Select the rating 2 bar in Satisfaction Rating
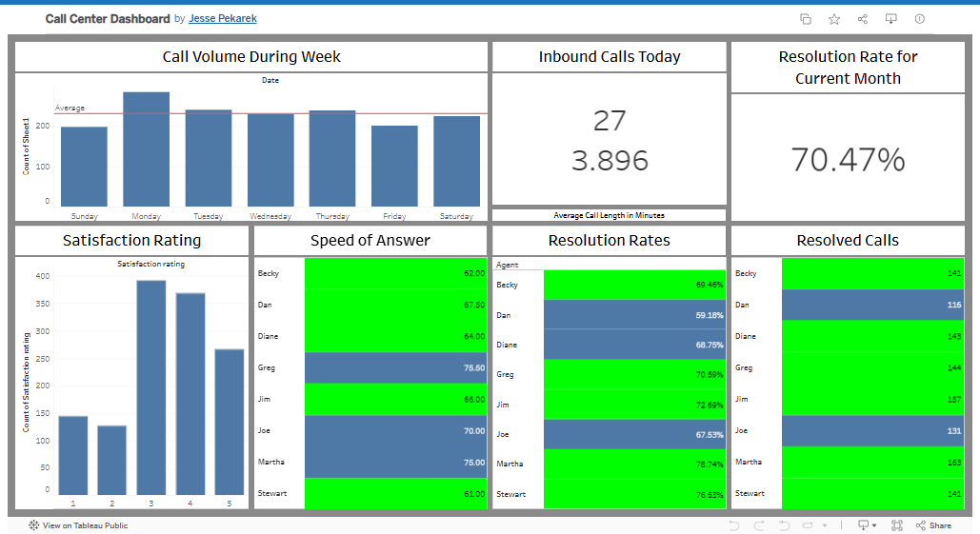 (x=111, y=461)
